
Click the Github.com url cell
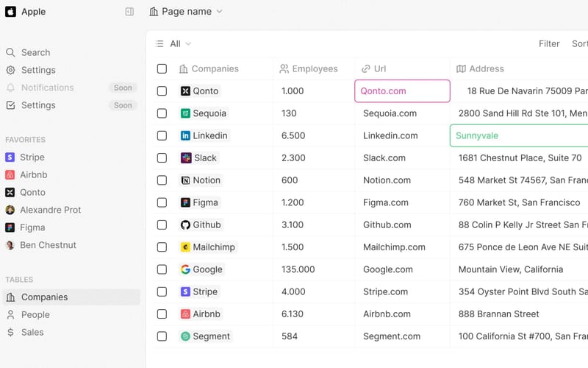(x=402, y=225)
